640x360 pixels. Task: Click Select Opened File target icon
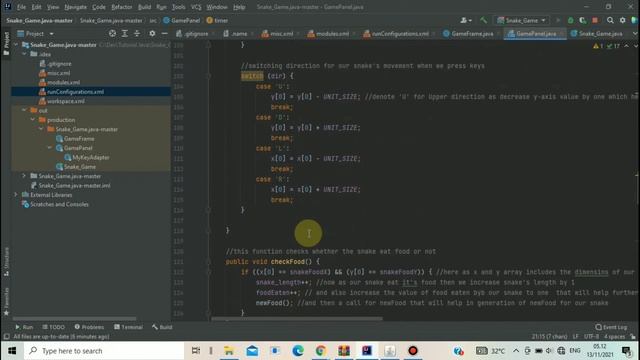pos(112,33)
